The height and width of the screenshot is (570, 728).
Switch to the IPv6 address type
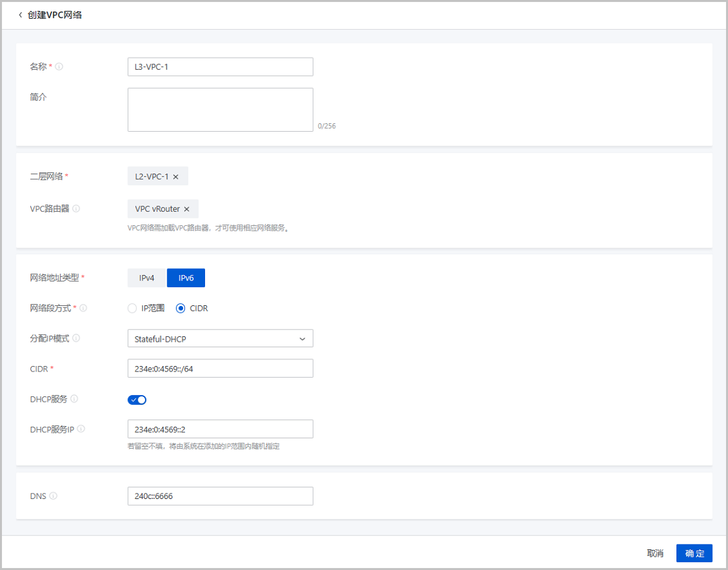pyautogui.click(x=186, y=277)
